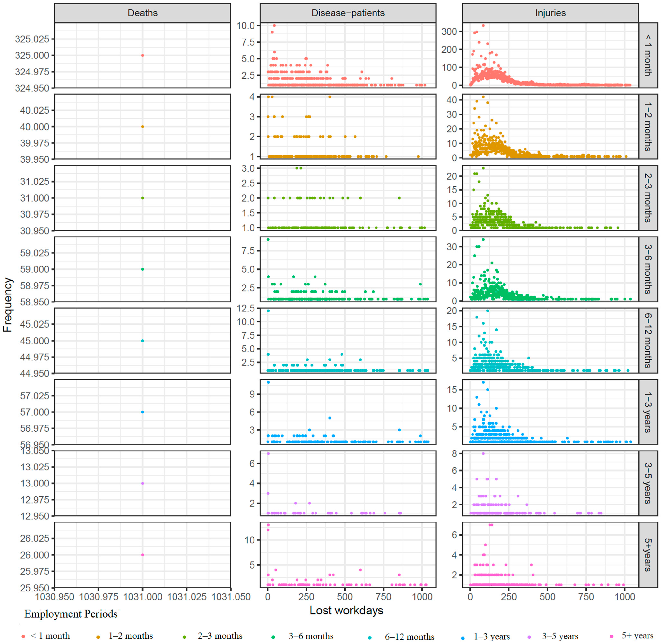This screenshot has height=644, width=661.
Task: Click the '5+years' row strip label
Action: pos(648,555)
